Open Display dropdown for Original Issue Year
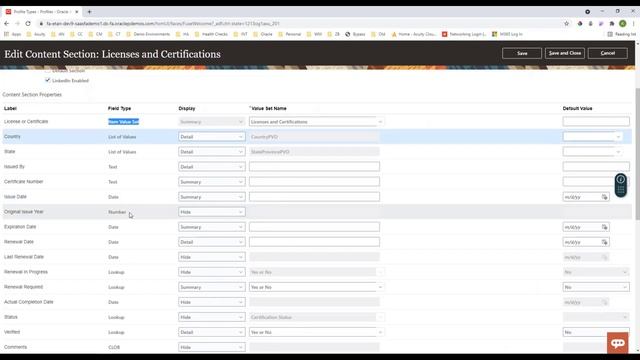640x360 pixels. point(211,212)
